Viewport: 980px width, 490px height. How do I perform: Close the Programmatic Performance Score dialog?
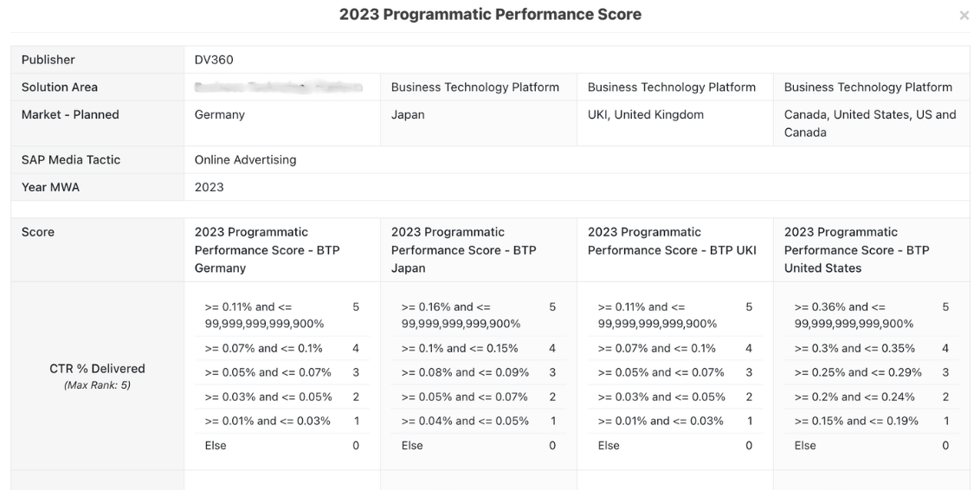point(964,16)
